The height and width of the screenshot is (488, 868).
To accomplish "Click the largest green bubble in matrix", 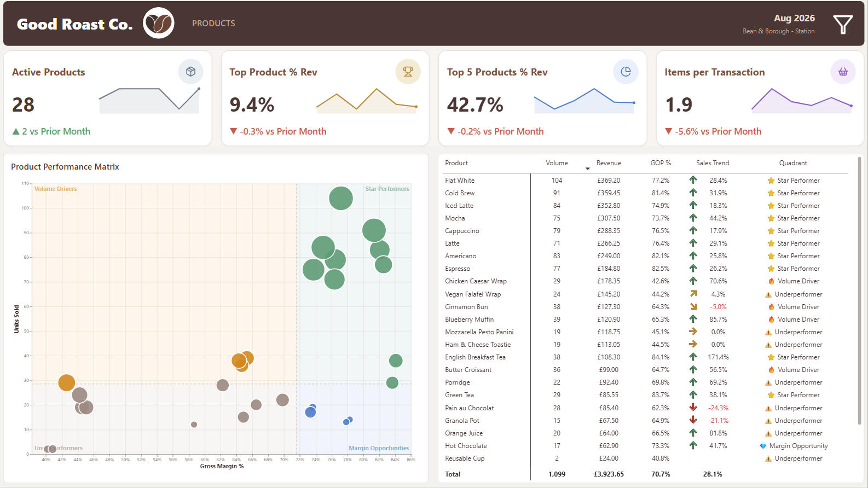I will (340, 198).
